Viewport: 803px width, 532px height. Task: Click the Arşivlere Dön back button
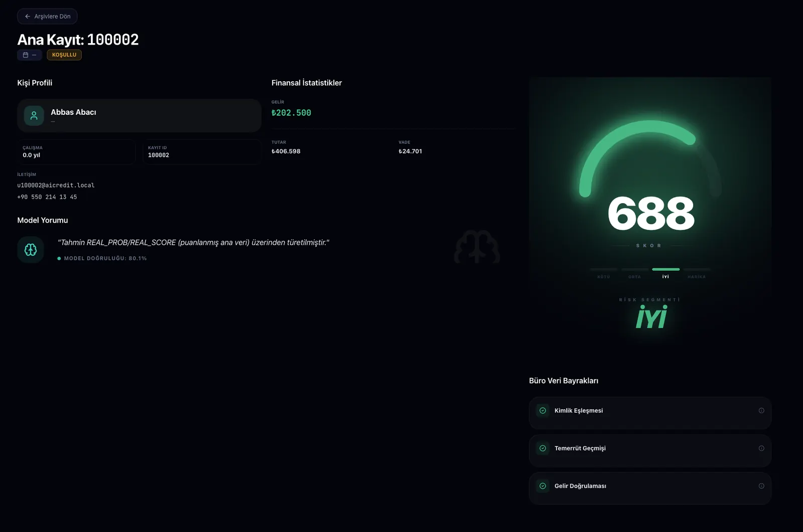[47, 17]
